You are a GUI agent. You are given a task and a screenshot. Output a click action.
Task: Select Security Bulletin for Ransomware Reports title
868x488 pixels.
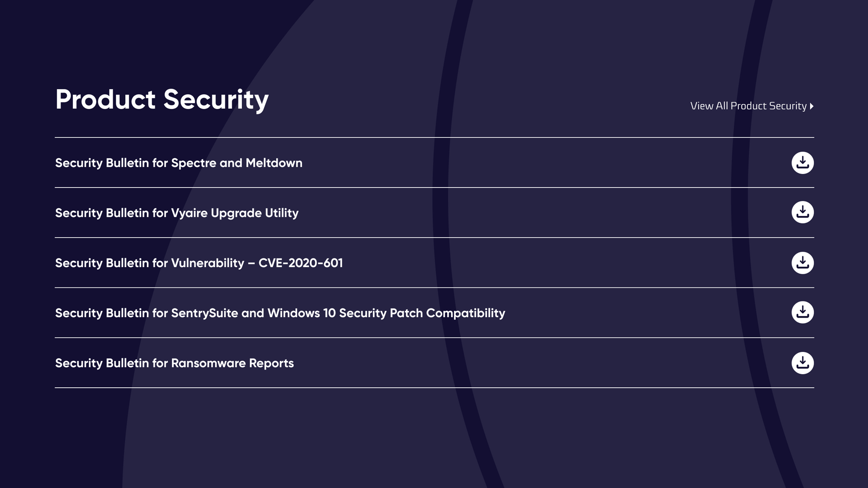175,363
